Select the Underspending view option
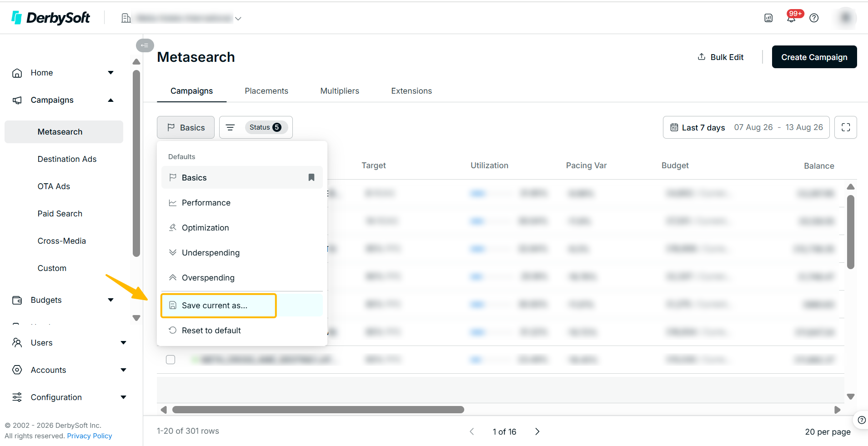868x446 pixels. pos(242,253)
